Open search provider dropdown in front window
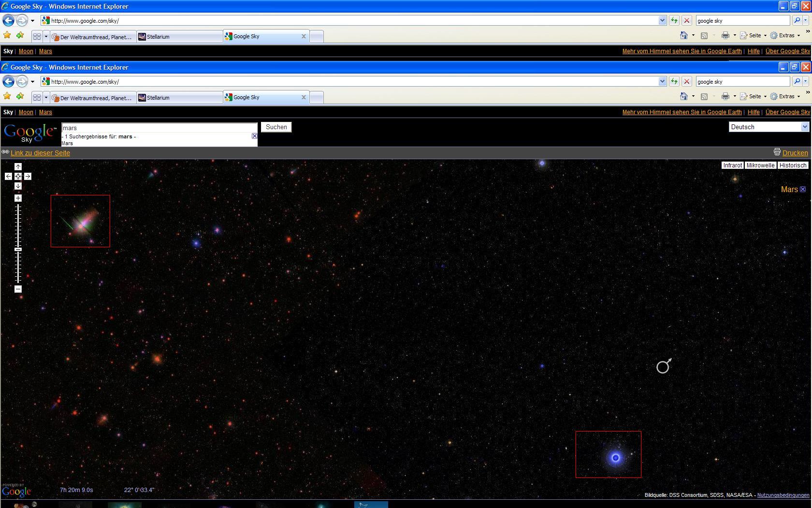This screenshot has width=812, height=508. [x=806, y=81]
